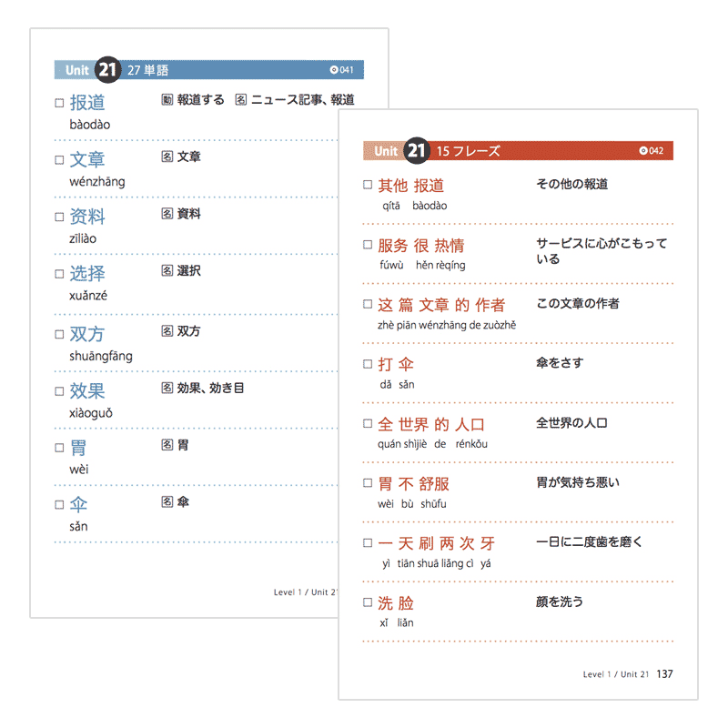Click the red phrase 服务 很 热情
Screen dimensions: 728x728
click(421, 246)
